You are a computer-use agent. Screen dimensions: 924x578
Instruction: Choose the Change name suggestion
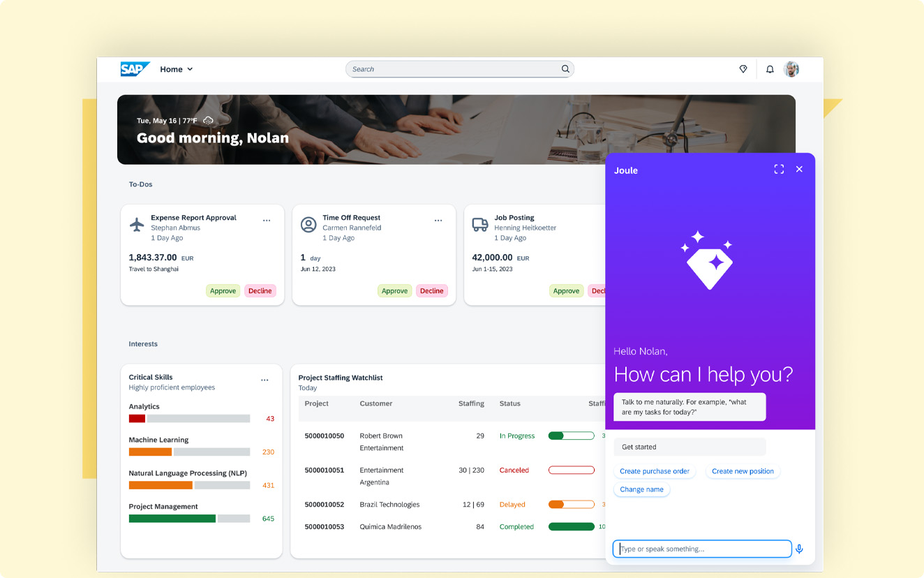641,489
